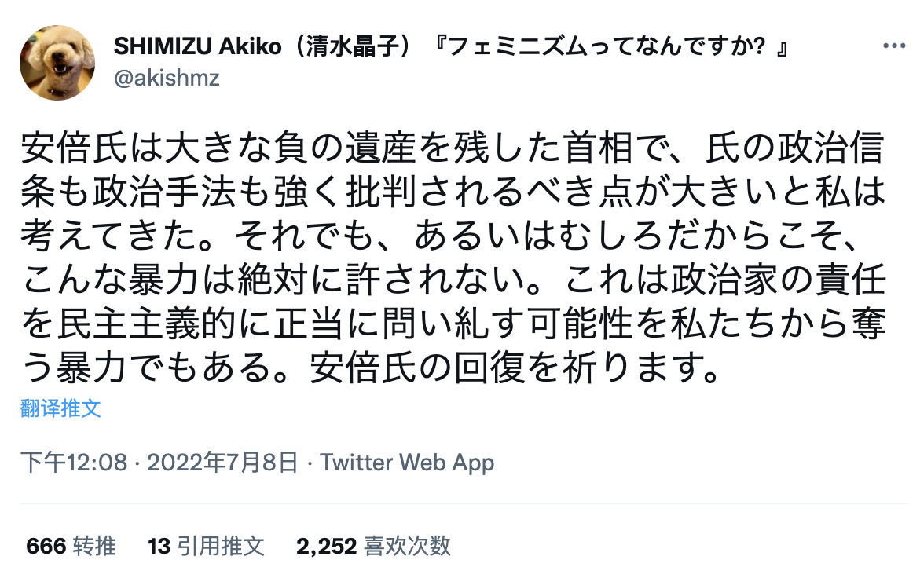Click the 翻译推文 translate link
924x578 pixels.
[x=60, y=409]
